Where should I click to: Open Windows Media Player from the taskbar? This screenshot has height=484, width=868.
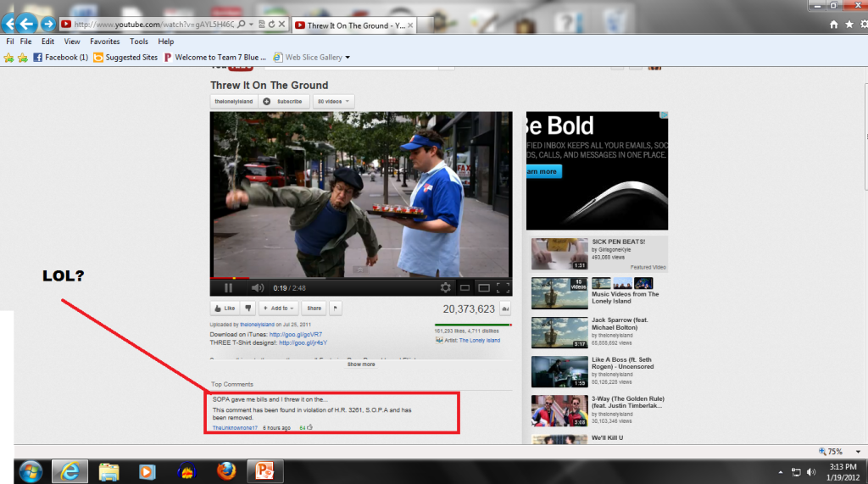[147, 472]
